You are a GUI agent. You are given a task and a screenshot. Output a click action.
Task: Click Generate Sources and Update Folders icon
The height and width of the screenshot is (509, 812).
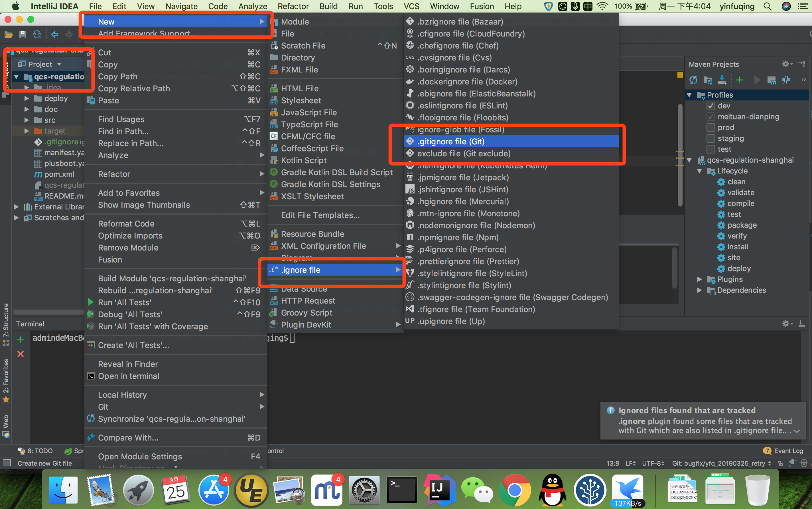[x=708, y=80]
